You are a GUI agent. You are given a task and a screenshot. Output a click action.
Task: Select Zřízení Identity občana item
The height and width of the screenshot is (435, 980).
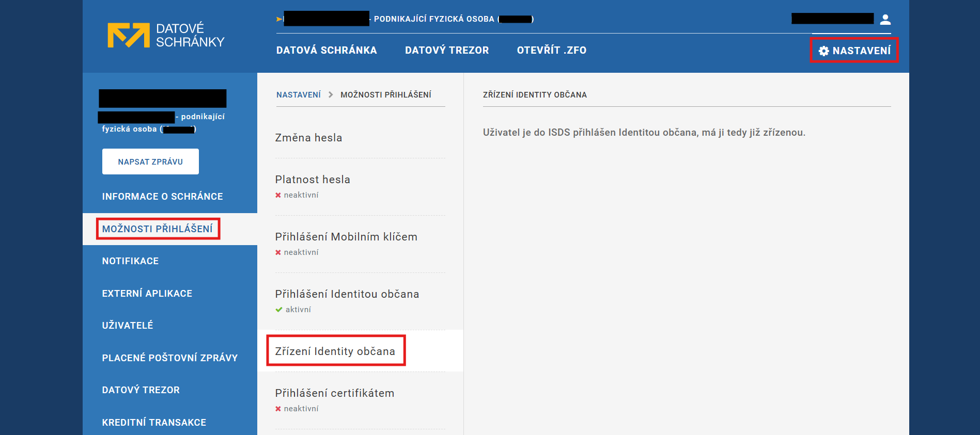(335, 351)
